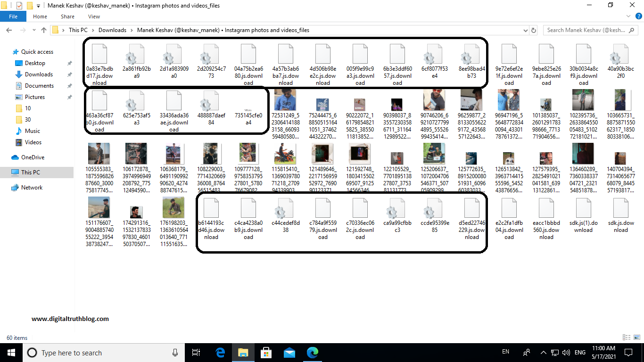Select the sdk.js(1).download file icon
The height and width of the screenshot is (362, 644).
(583, 208)
